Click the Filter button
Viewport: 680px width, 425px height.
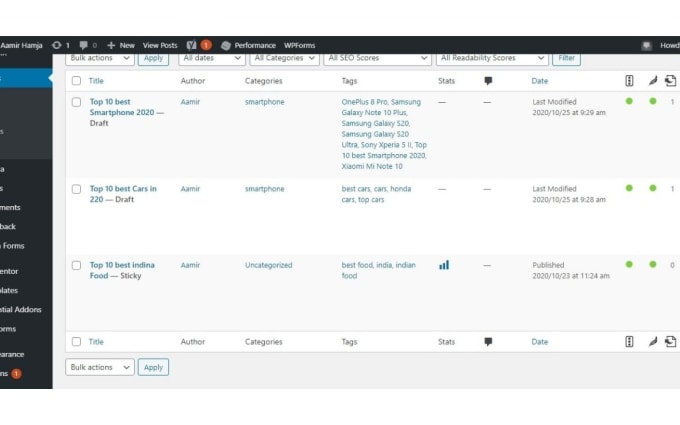566,58
